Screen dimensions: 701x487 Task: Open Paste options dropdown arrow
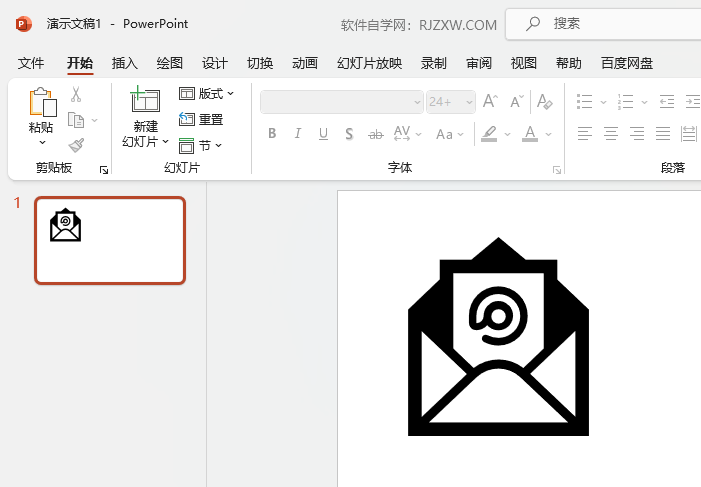[42, 143]
